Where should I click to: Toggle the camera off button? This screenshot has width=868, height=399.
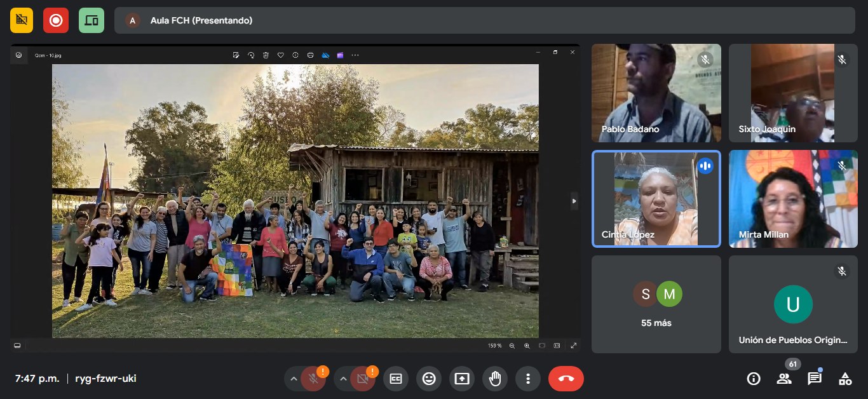tap(363, 379)
